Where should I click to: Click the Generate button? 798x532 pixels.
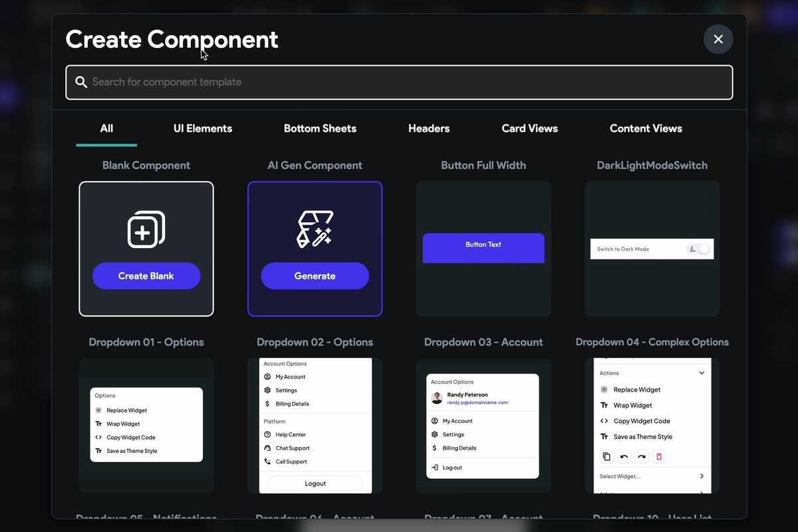click(x=315, y=276)
